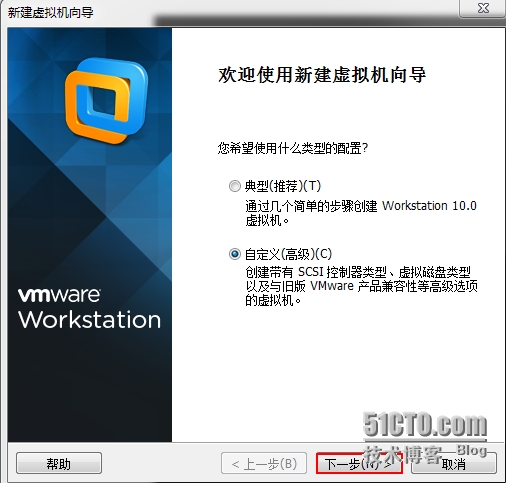Click the description mentioning Workstation 10.0
The image size is (506, 483).
click(x=361, y=213)
